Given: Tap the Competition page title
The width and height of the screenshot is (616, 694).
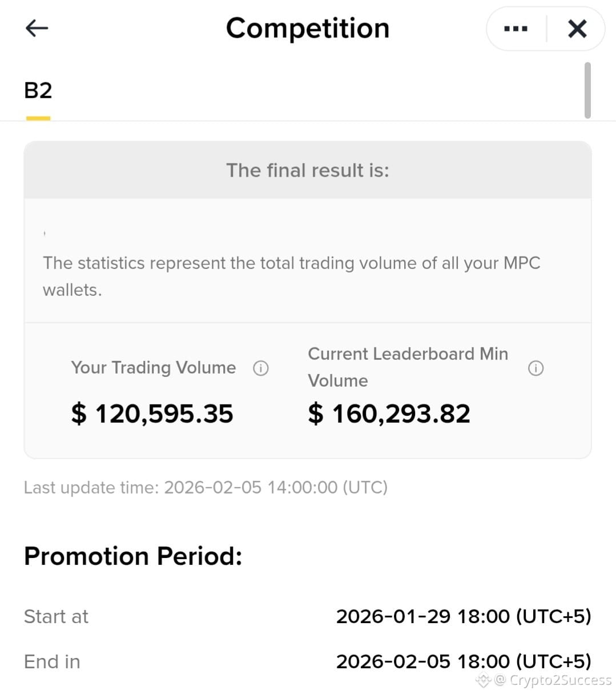Looking at the screenshot, I should [308, 28].
